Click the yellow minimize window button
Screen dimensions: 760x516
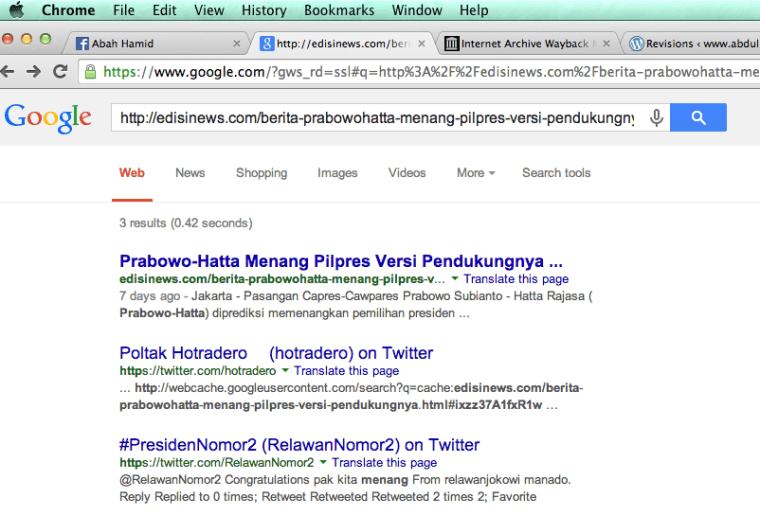tap(27, 39)
